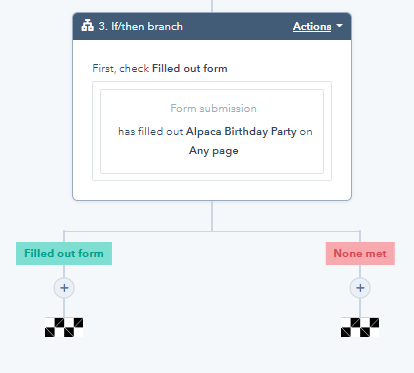414x373 pixels.
Task: Click empty area of dark header bar
Action: pos(237,26)
